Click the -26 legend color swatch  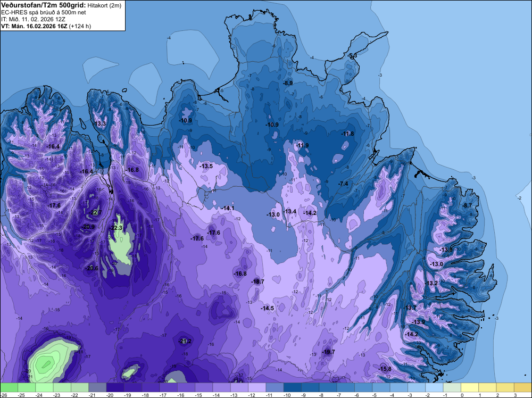point(9,387)
